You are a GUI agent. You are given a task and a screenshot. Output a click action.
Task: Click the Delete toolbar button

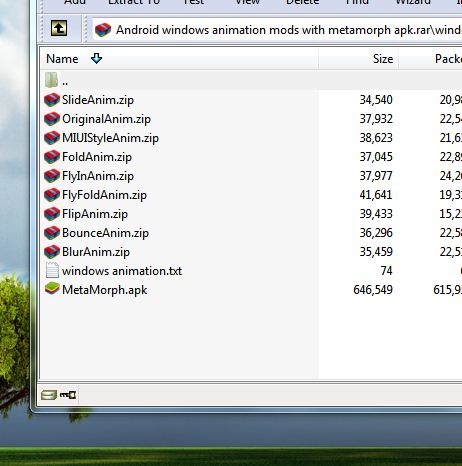point(303,3)
